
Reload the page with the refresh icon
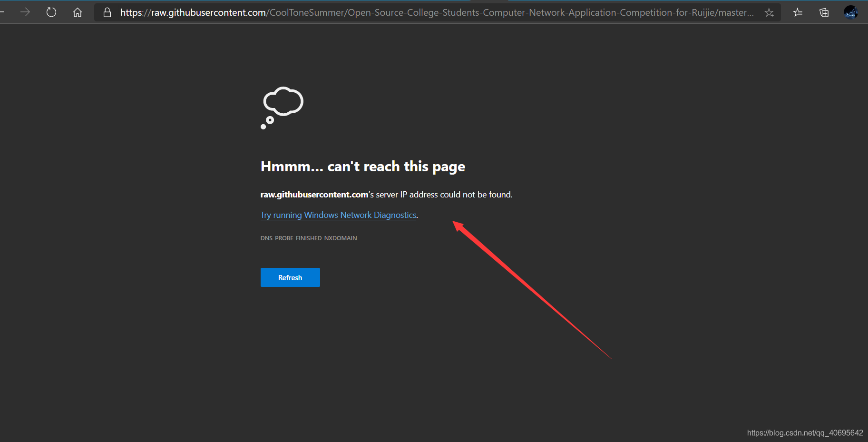51,12
